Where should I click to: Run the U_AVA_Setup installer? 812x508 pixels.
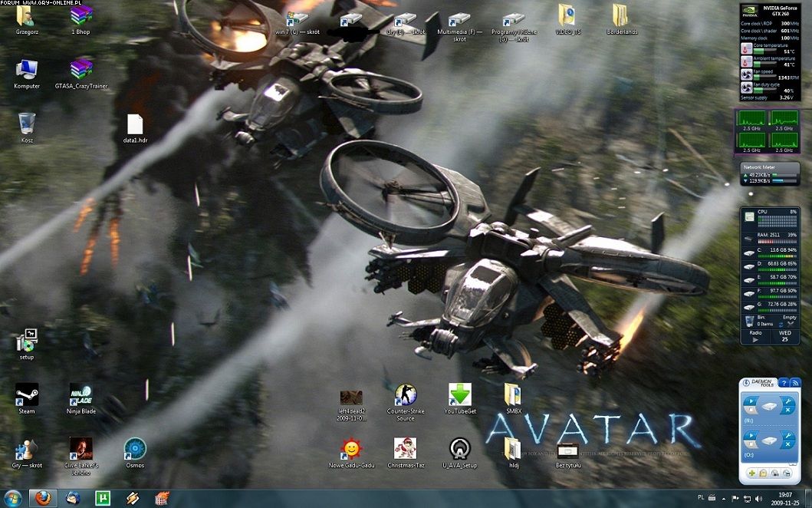[460, 453]
